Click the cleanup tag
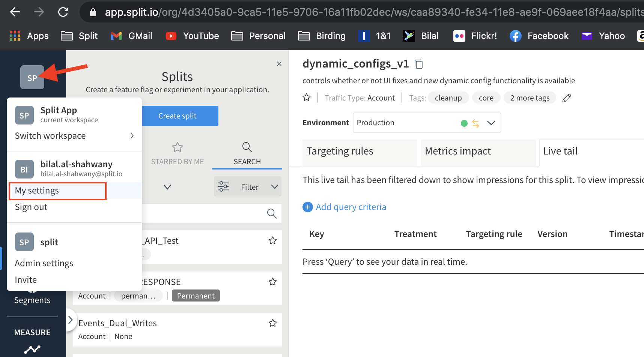 (448, 98)
